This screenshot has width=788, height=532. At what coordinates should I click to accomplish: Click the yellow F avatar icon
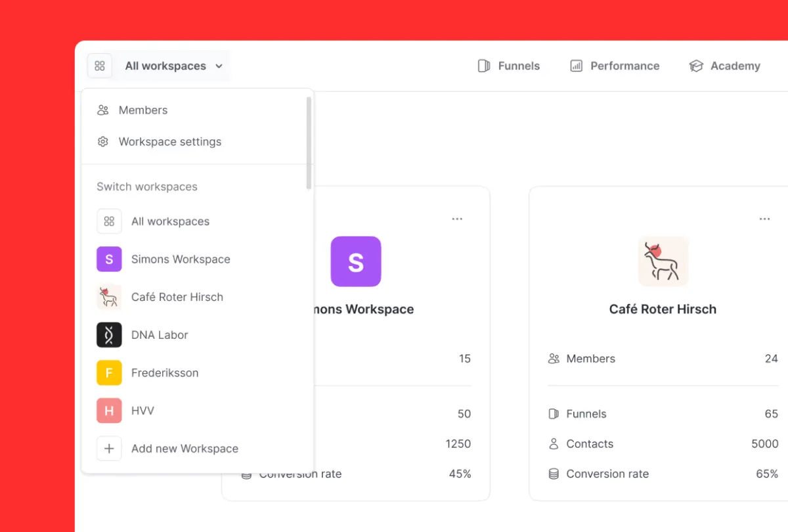pyautogui.click(x=109, y=373)
